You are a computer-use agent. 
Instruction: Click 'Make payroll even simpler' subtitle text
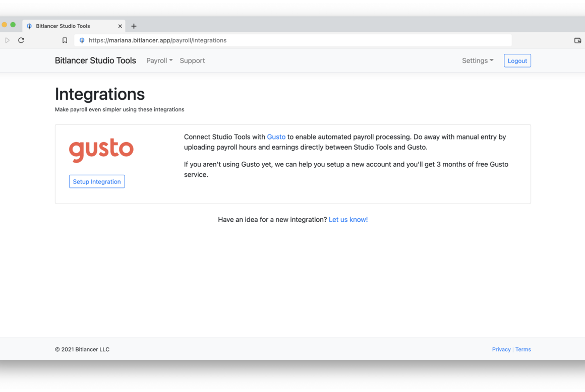click(x=120, y=109)
